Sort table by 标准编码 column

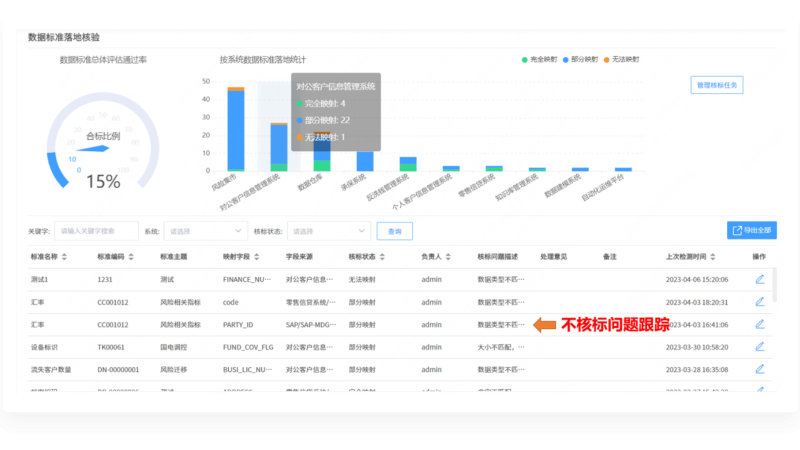coord(131,257)
